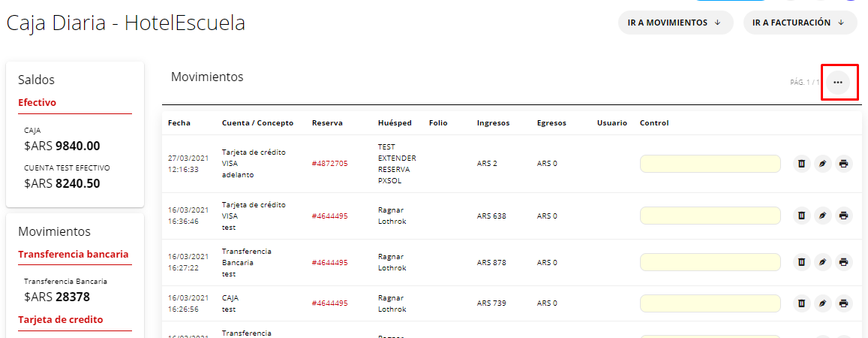Click the Control field for ARS 2 row
868x338 pixels.
click(710, 164)
